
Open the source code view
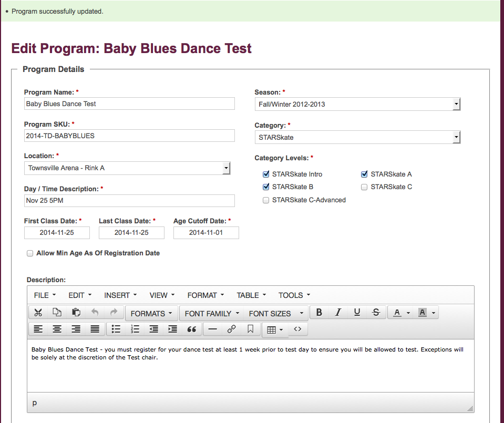pos(297,329)
